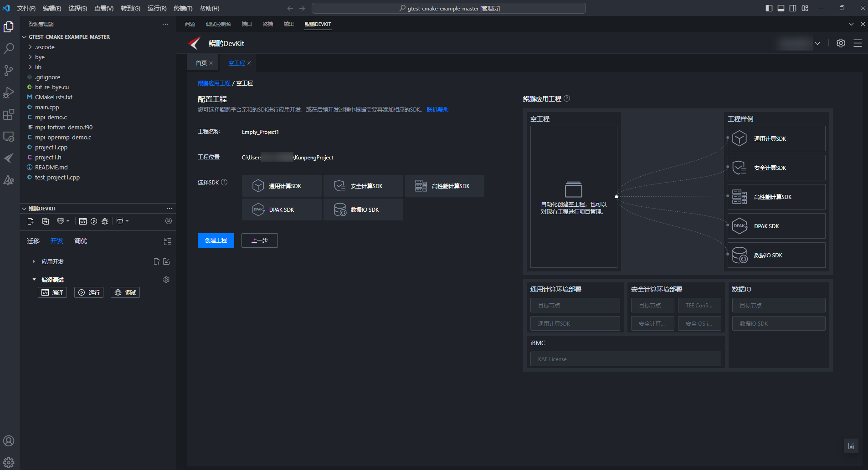Switch to the 迁移 tab
This screenshot has width=868, height=470.
33,241
